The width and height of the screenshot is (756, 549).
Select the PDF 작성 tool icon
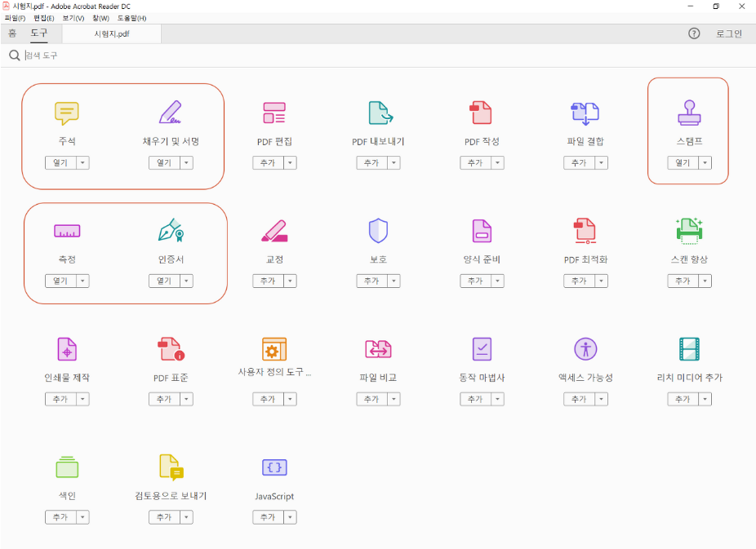(x=481, y=113)
